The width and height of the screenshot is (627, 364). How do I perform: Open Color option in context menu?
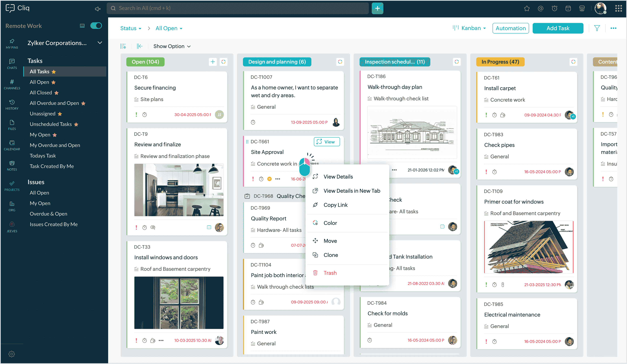pos(330,223)
